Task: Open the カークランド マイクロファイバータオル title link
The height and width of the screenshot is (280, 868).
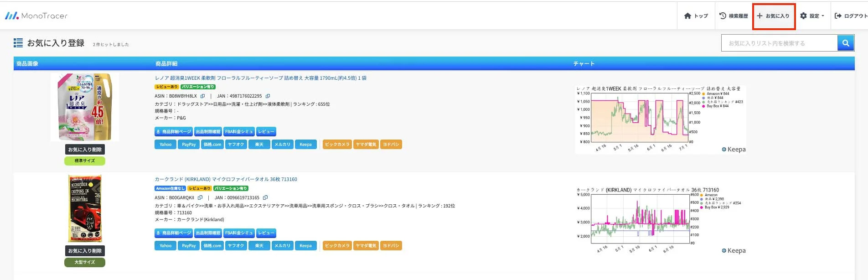Action: tap(226, 179)
